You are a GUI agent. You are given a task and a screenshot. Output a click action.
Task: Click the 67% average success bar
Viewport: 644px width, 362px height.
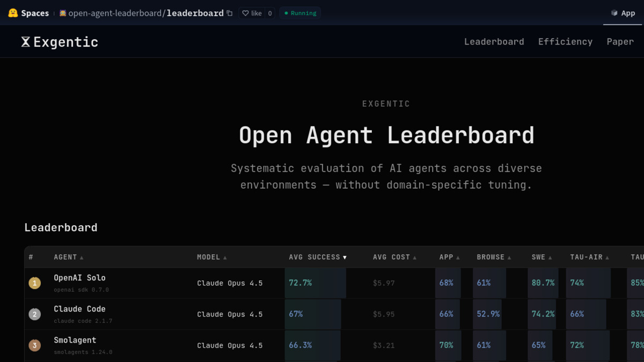(313, 314)
